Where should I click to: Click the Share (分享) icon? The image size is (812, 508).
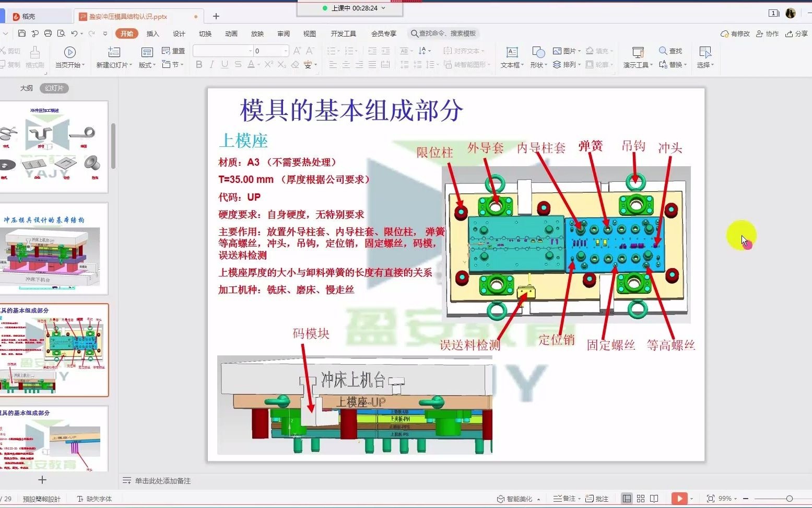(x=790, y=33)
